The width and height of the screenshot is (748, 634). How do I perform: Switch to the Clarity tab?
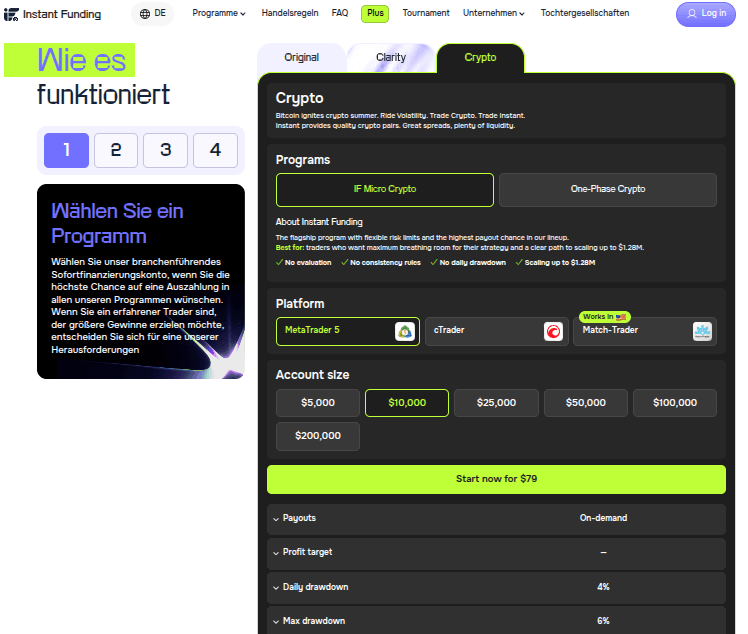(x=391, y=58)
